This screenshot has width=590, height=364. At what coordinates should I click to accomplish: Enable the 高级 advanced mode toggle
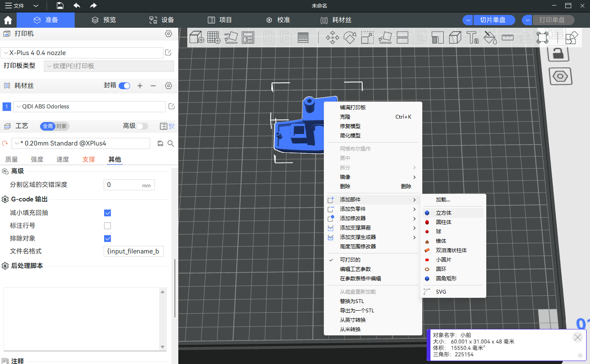[x=142, y=126]
